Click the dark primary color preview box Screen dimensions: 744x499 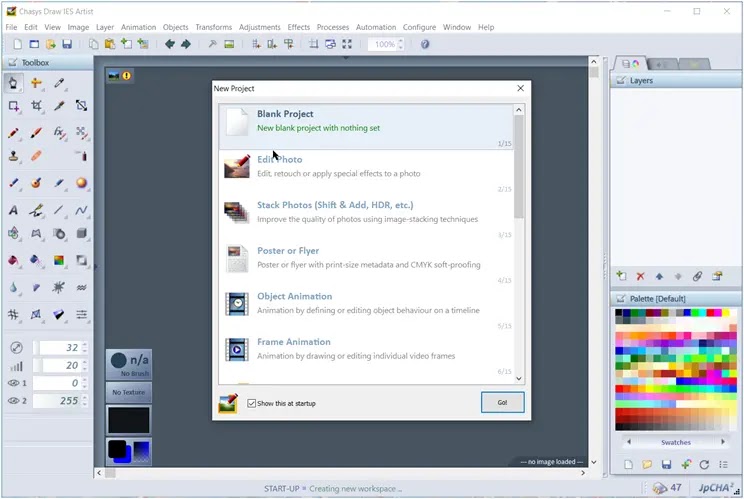[129, 420]
